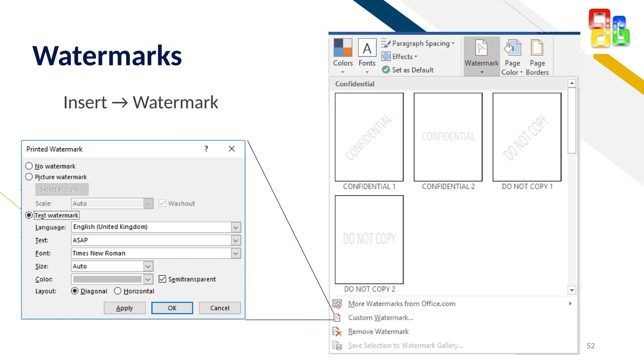Click the Apply button
644x362 pixels.
pyautogui.click(x=125, y=308)
